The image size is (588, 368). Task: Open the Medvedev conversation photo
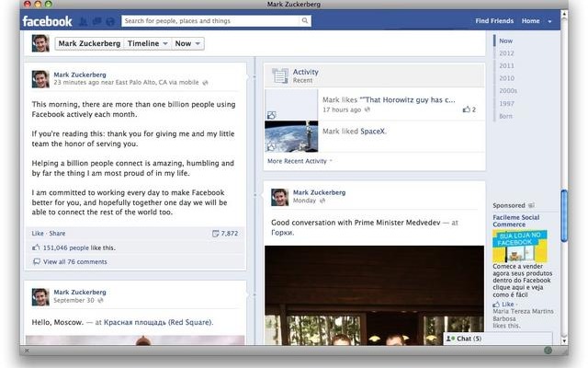tap(374, 295)
